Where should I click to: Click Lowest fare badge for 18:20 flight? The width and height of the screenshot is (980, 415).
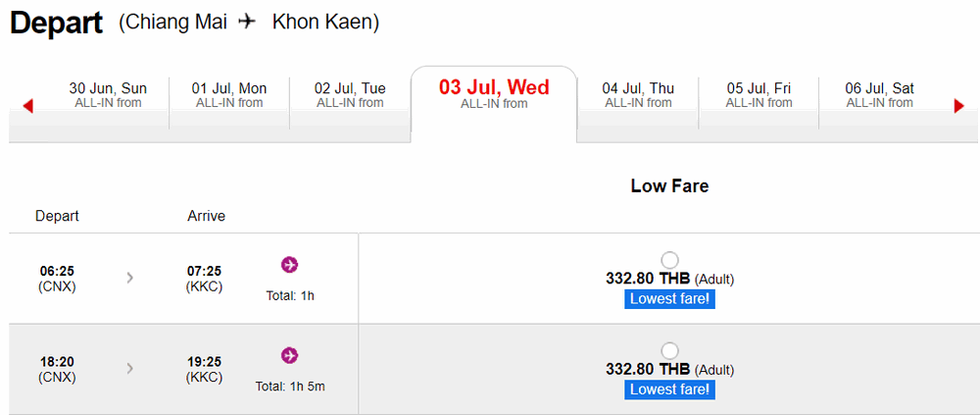(669, 389)
